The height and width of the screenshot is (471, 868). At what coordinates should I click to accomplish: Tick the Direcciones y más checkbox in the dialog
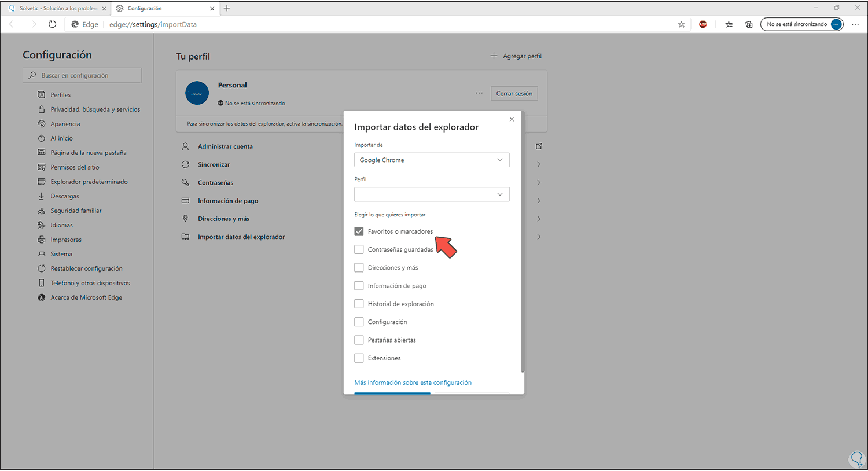coord(359,267)
